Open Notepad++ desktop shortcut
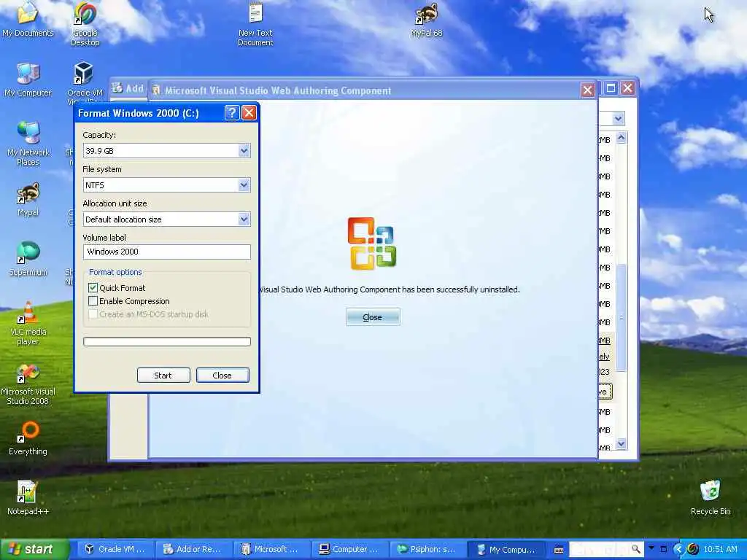 tap(28, 497)
